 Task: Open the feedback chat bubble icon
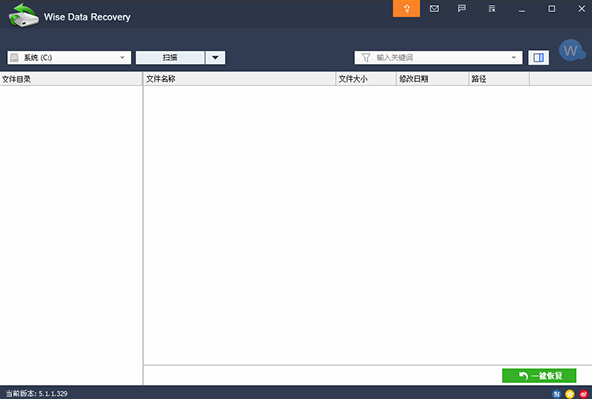point(462,8)
